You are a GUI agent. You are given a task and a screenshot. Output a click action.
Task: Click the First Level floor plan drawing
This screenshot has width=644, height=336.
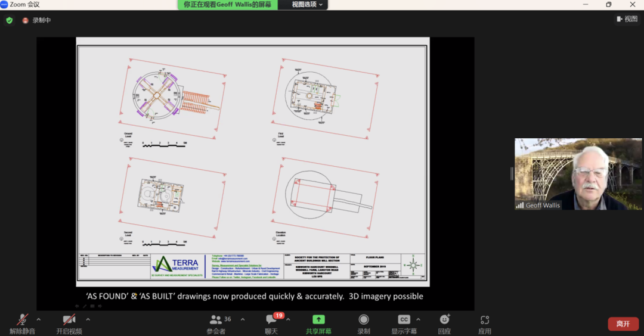pyautogui.click(x=326, y=98)
